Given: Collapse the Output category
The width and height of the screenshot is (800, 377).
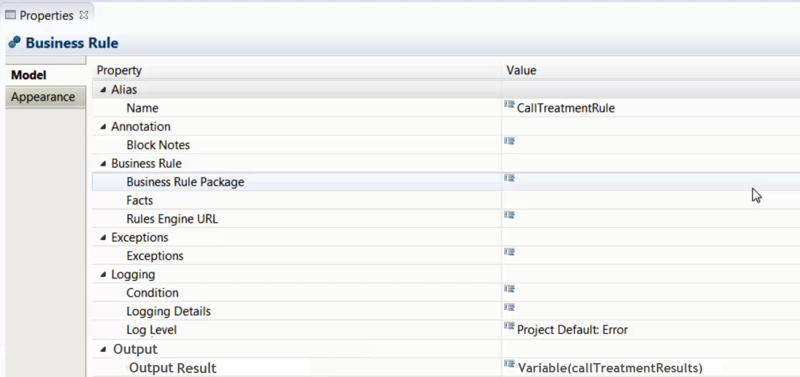Looking at the screenshot, I should (104, 349).
